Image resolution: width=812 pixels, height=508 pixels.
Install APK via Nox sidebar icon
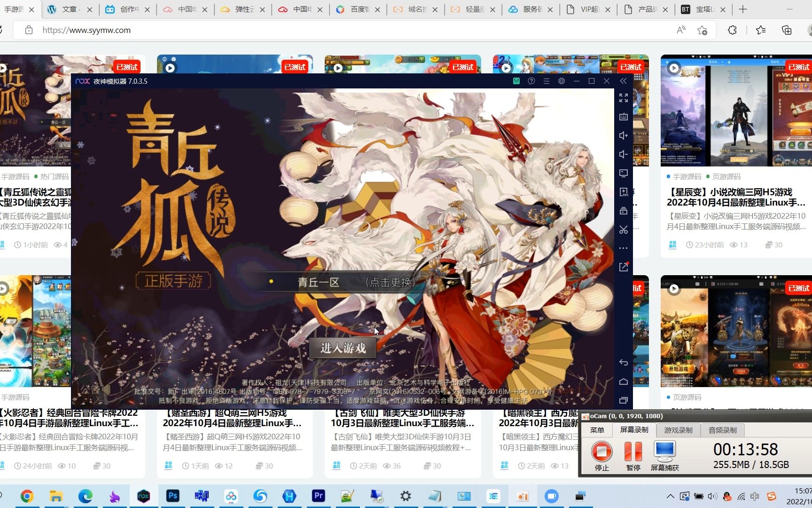pos(624,192)
